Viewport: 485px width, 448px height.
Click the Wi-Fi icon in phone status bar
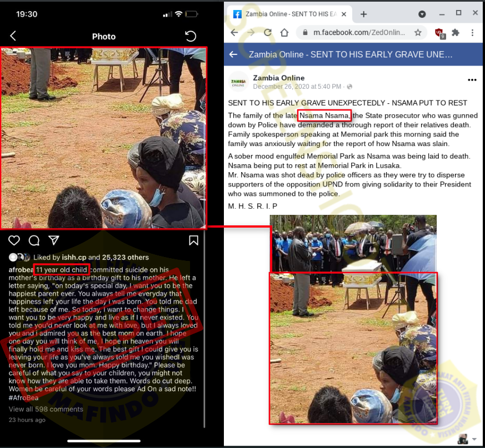(x=178, y=14)
